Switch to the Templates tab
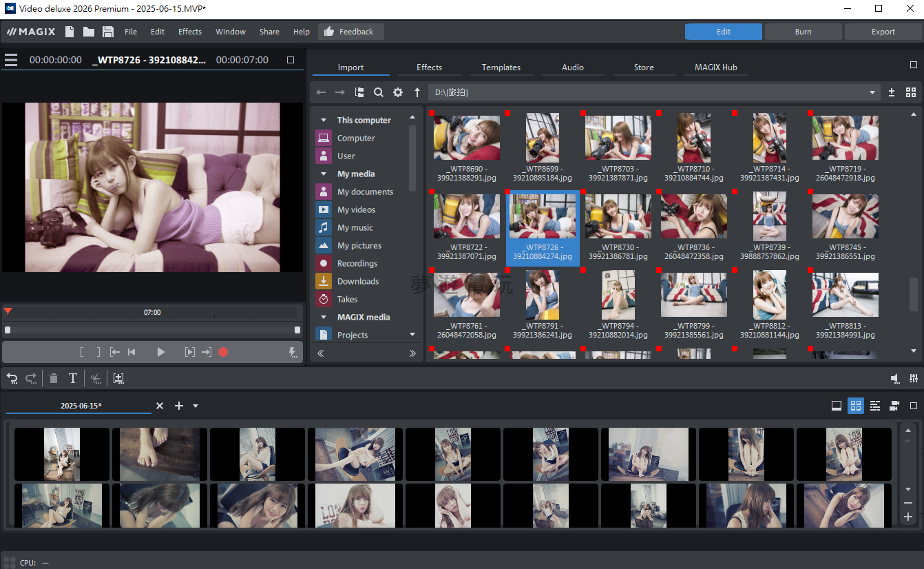The width and height of the screenshot is (924, 569). [x=501, y=68]
